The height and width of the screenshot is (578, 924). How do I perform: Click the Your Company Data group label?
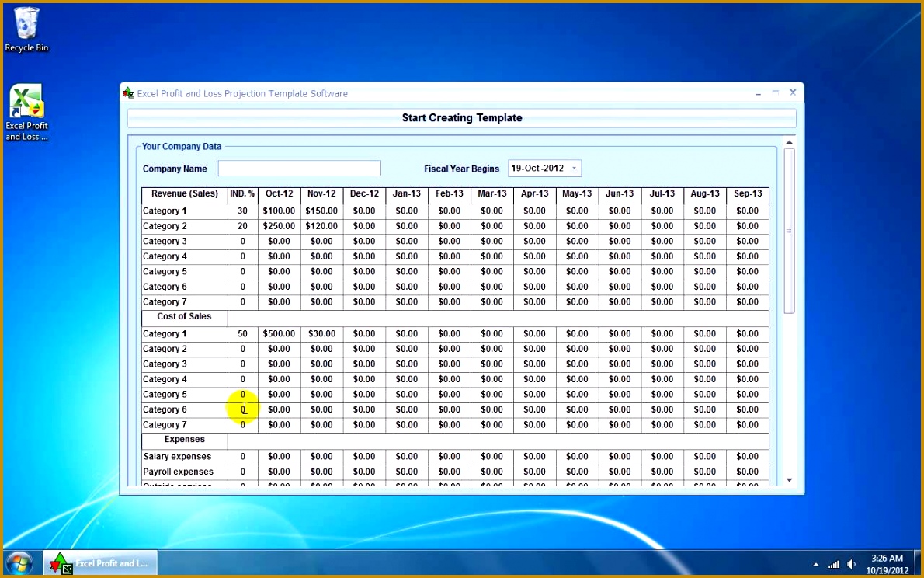click(182, 146)
